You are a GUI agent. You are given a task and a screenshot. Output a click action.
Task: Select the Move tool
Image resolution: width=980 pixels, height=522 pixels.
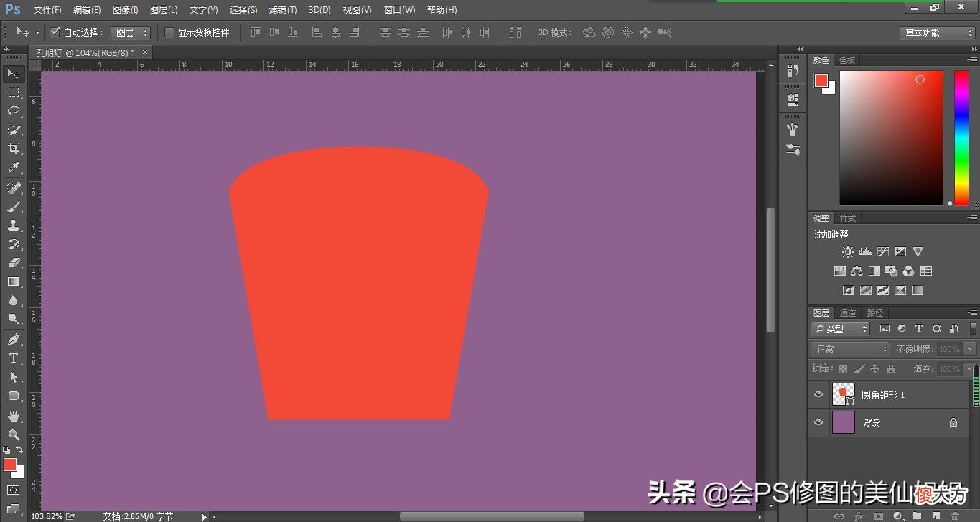click(x=14, y=73)
